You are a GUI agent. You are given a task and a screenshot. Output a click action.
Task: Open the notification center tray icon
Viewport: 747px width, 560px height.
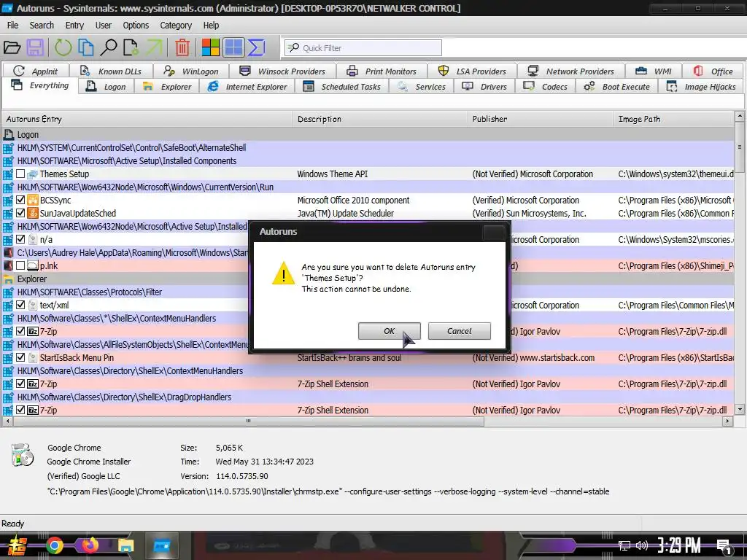724,547
